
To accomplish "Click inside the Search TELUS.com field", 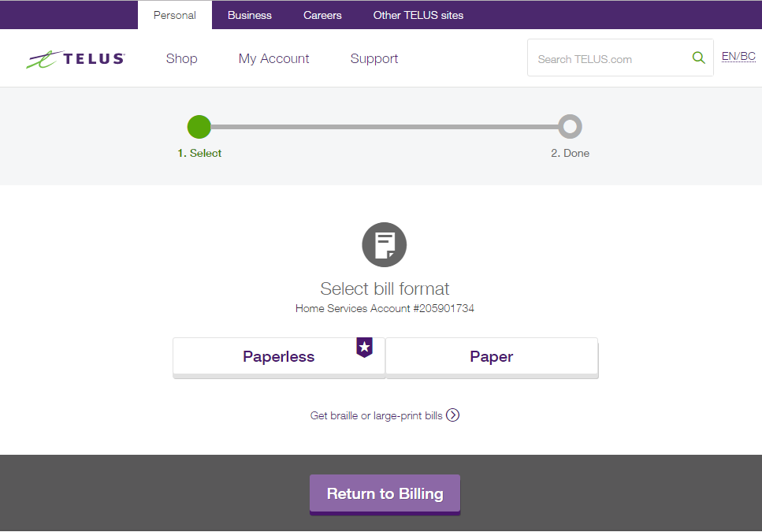I will point(607,58).
